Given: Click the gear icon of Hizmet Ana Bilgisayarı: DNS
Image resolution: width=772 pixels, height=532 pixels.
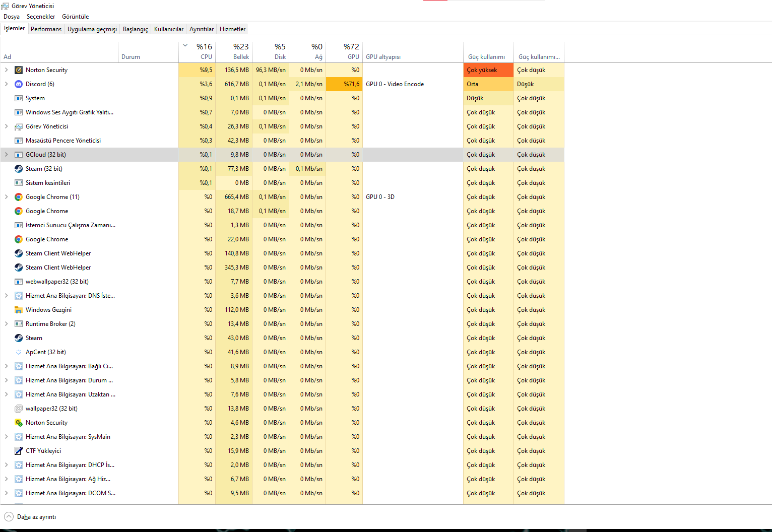Looking at the screenshot, I should (x=19, y=296).
